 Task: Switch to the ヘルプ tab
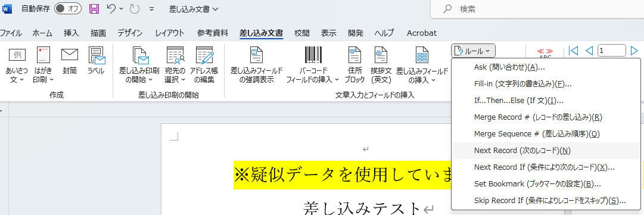384,33
